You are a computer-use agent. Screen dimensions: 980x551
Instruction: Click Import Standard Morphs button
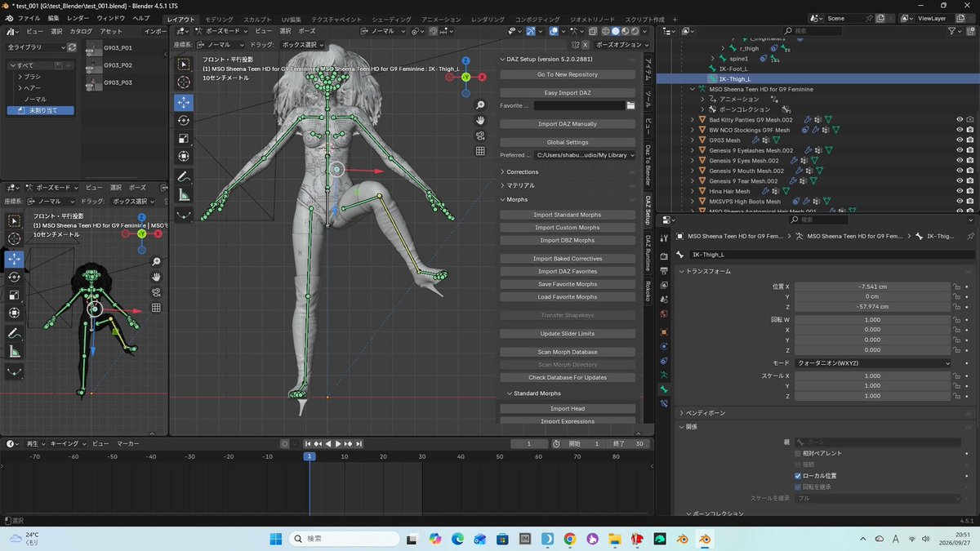click(x=568, y=215)
